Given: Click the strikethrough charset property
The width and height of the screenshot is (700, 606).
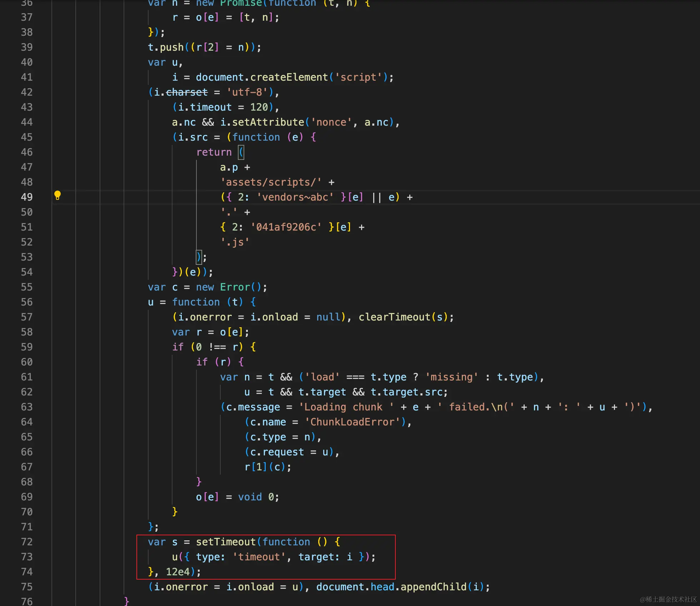Looking at the screenshot, I should pyautogui.click(x=187, y=92).
